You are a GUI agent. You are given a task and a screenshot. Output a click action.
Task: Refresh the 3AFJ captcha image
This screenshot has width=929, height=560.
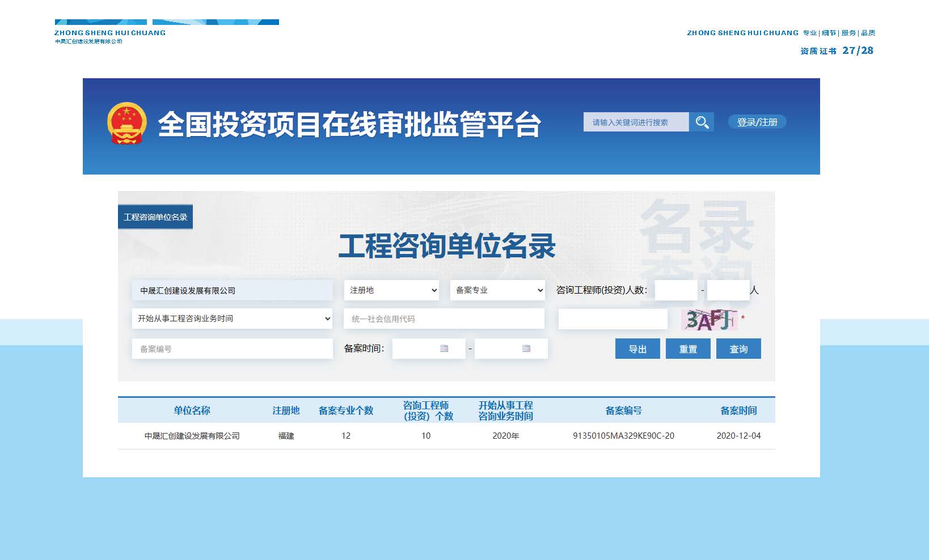pyautogui.click(x=710, y=320)
